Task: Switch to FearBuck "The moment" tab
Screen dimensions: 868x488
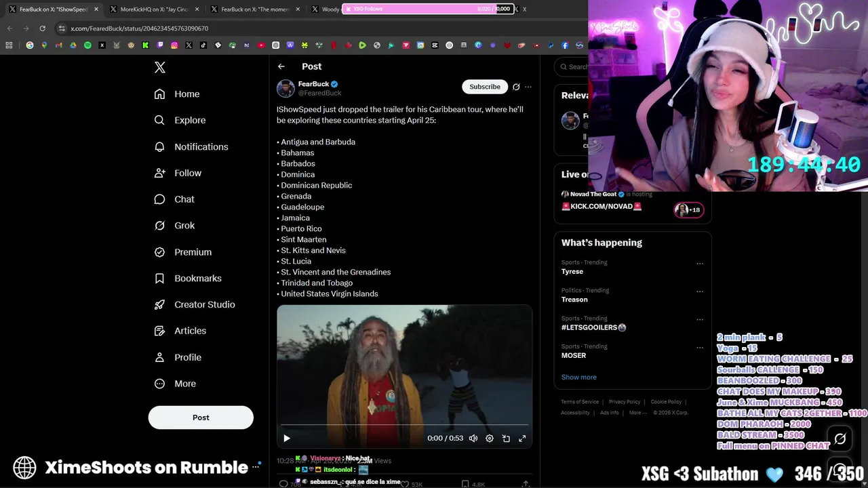Action: coord(256,9)
